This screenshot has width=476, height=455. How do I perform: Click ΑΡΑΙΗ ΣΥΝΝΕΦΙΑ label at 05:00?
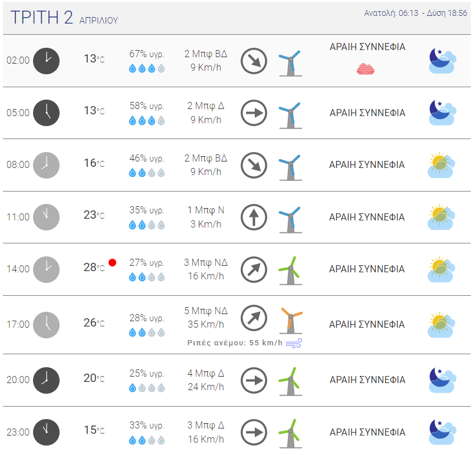click(x=367, y=113)
